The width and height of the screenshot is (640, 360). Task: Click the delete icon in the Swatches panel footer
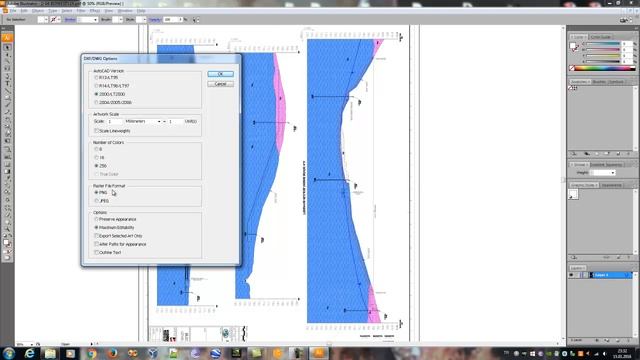629,154
